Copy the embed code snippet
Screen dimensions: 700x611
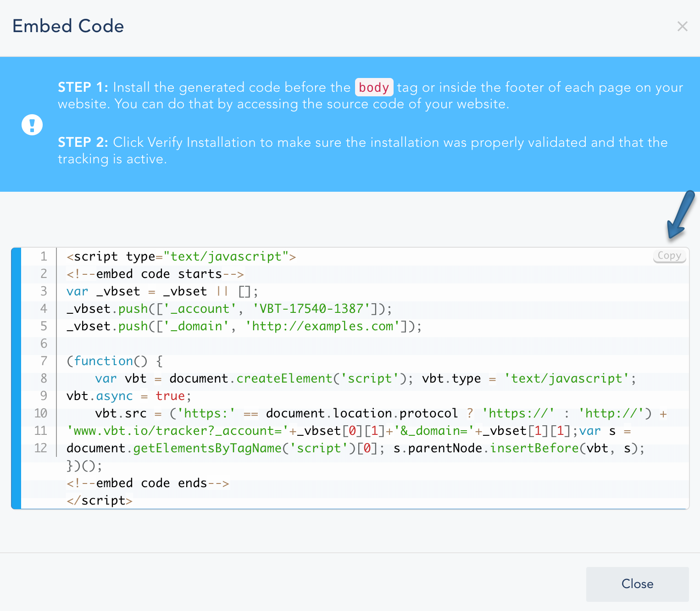669,256
